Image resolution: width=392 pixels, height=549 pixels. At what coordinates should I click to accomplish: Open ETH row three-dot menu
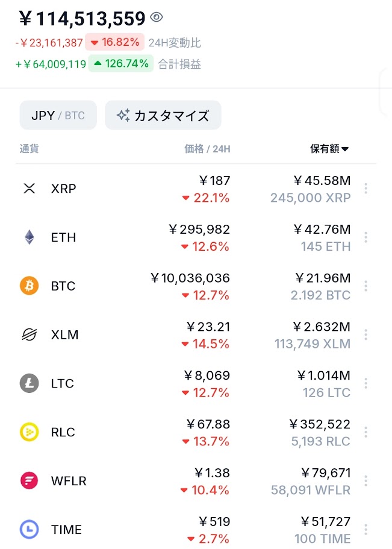(x=366, y=237)
